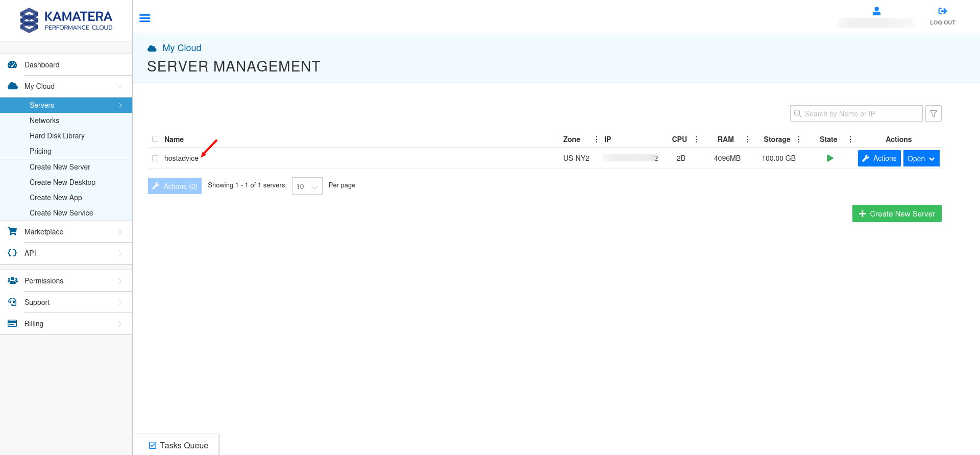This screenshot has width=980, height=455.
Task: Check the hostadvice server checkbox
Action: pos(155,158)
